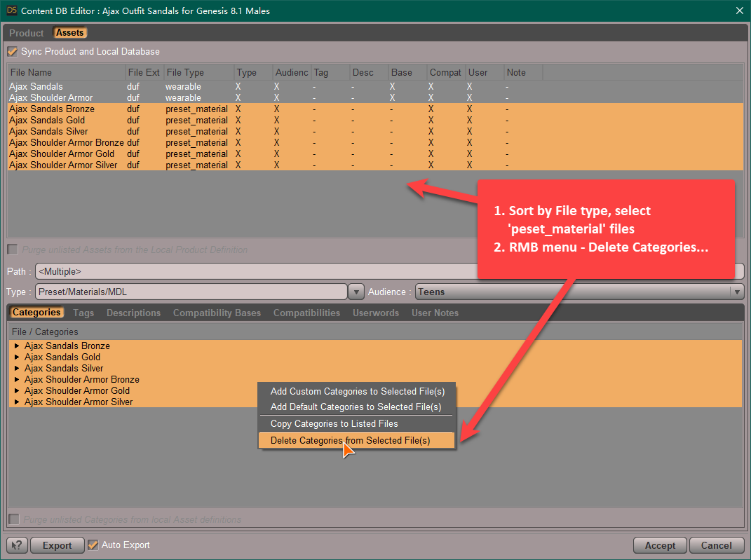The width and height of the screenshot is (751, 560).
Task: Click the Export button
Action: tap(57, 545)
